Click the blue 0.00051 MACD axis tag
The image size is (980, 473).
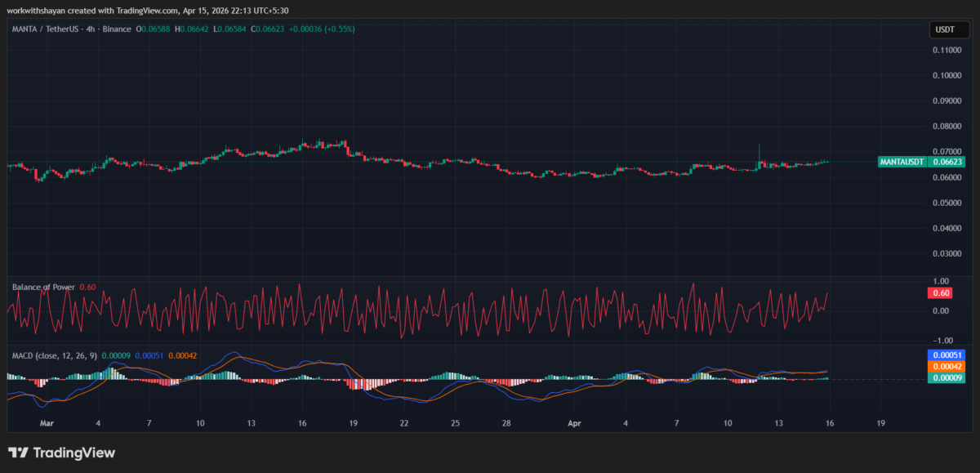point(947,355)
